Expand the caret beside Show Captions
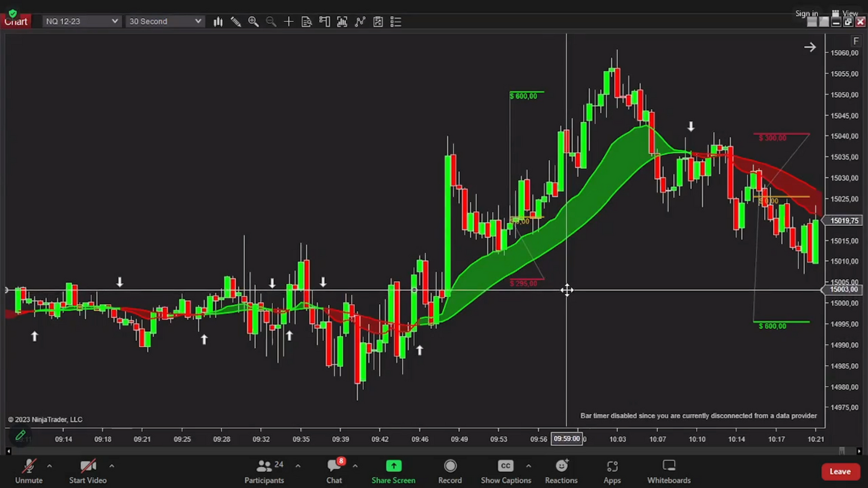 pyautogui.click(x=529, y=466)
